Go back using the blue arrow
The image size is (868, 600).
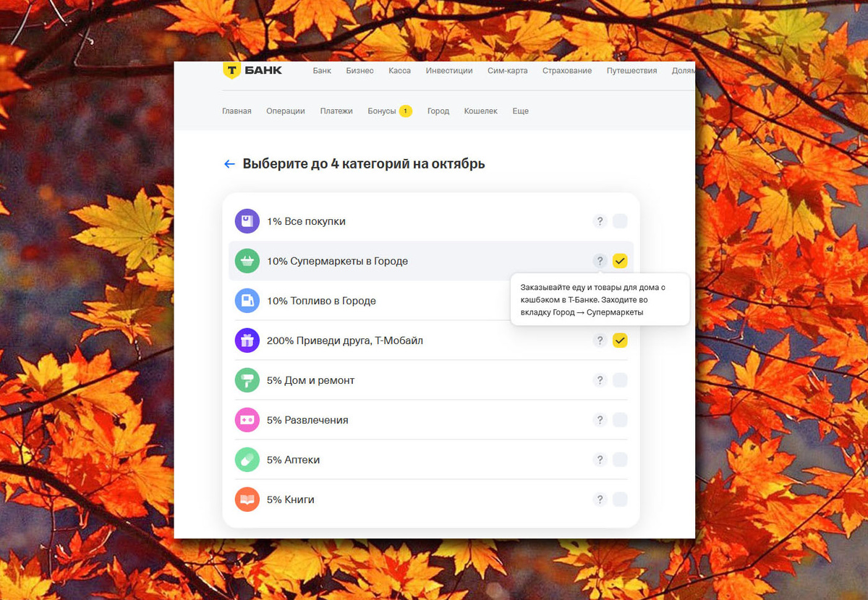229,164
